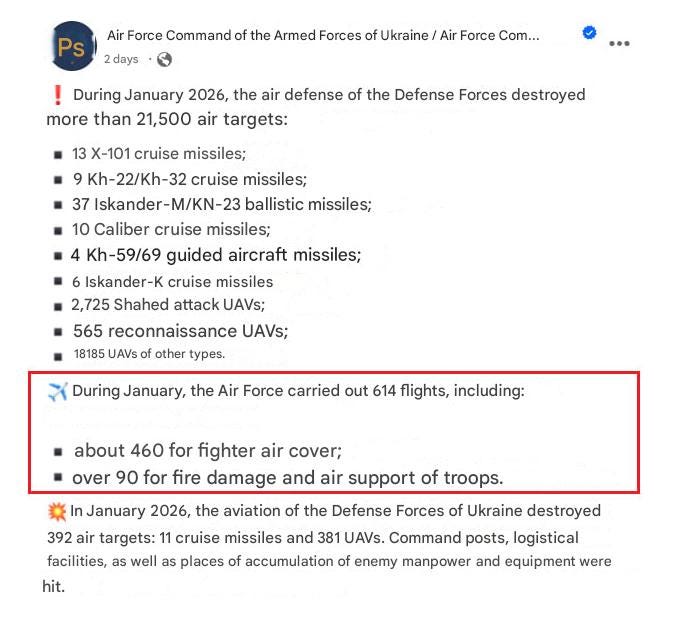The width and height of the screenshot is (677, 631).
Task: Click the explosion emoji before In January 2026
Action: (57, 511)
